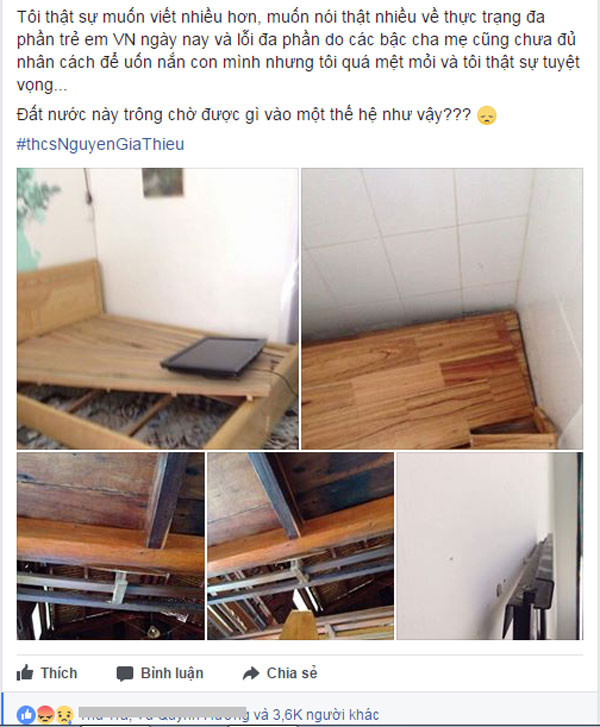Open the bottom-right white wall photo
The height and width of the screenshot is (727, 600).
490,546
